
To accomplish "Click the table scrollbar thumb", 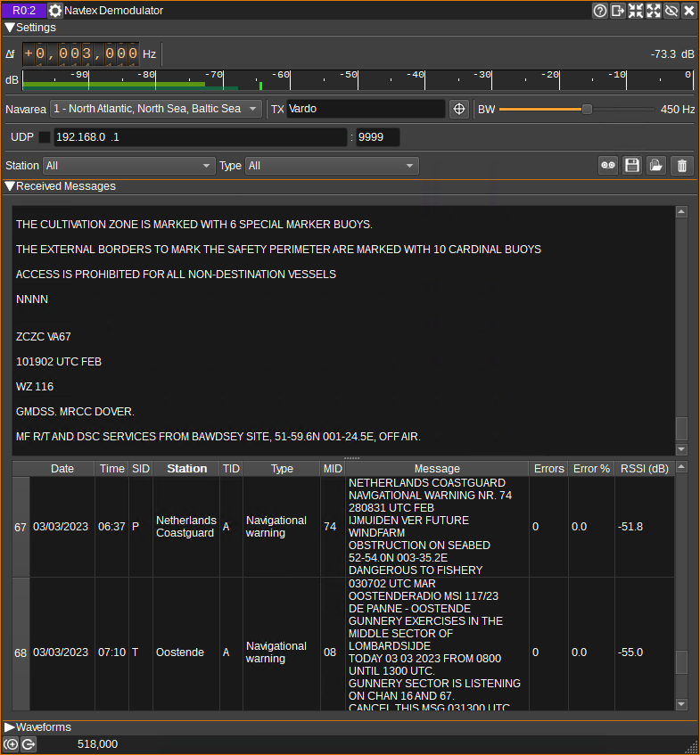I will [x=681, y=662].
